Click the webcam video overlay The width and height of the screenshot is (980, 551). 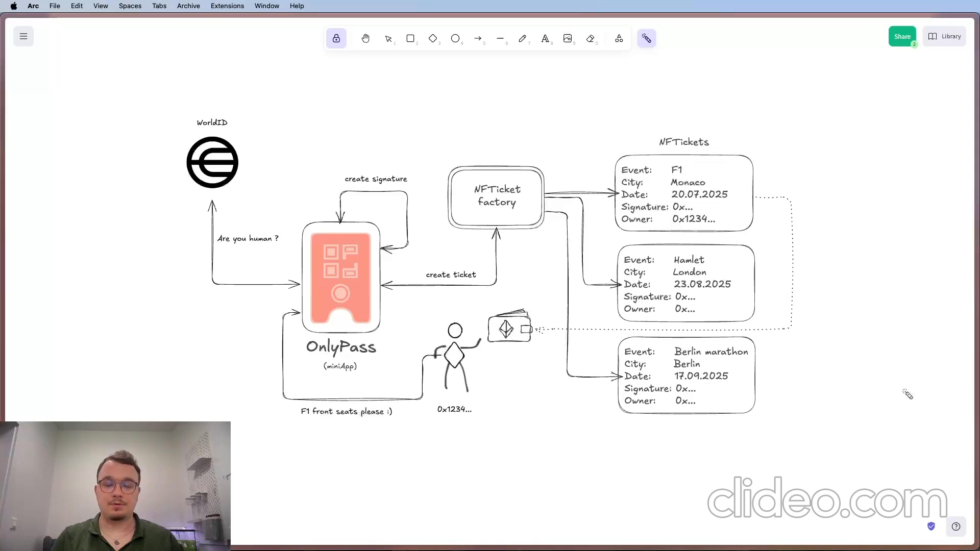click(x=115, y=486)
